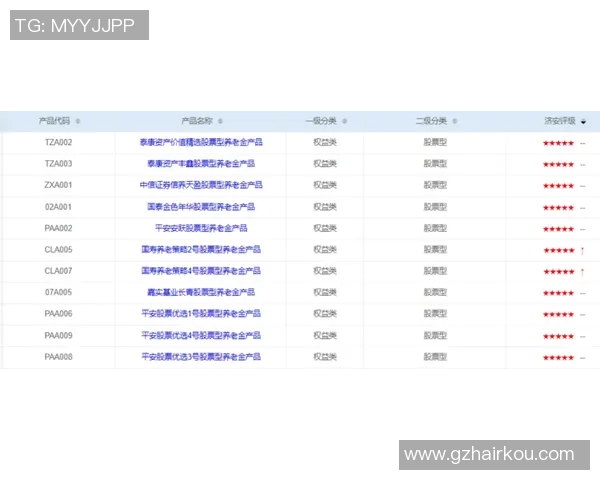Toggle descending arrow on 济安评级 column
The image size is (600, 480).
click(583, 121)
